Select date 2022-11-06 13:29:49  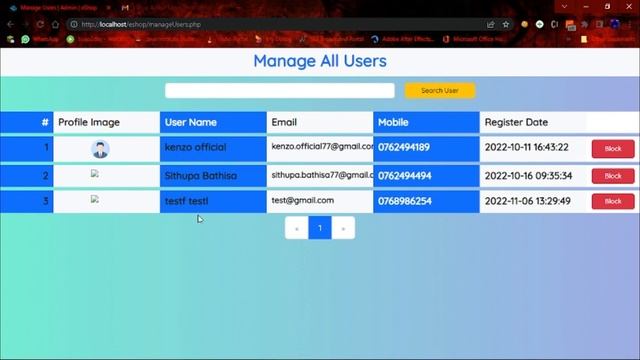pyautogui.click(x=527, y=201)
